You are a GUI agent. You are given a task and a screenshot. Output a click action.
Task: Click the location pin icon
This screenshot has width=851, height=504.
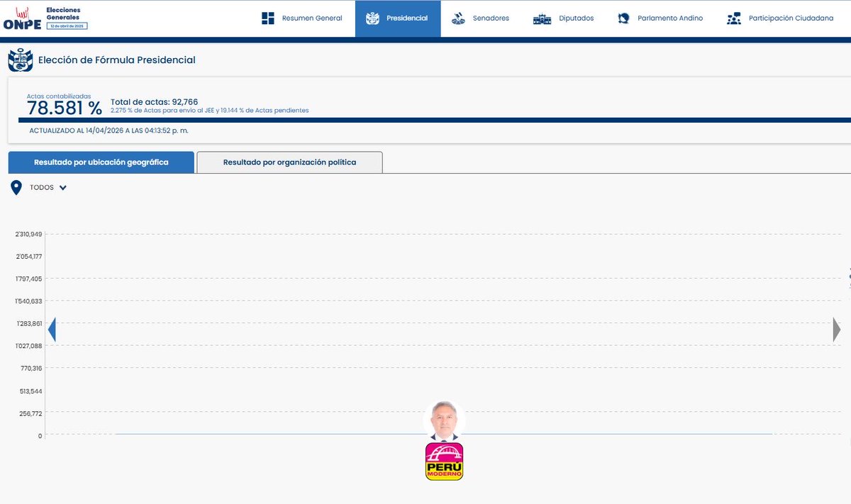pyautogui.click(x=16, y=188)
